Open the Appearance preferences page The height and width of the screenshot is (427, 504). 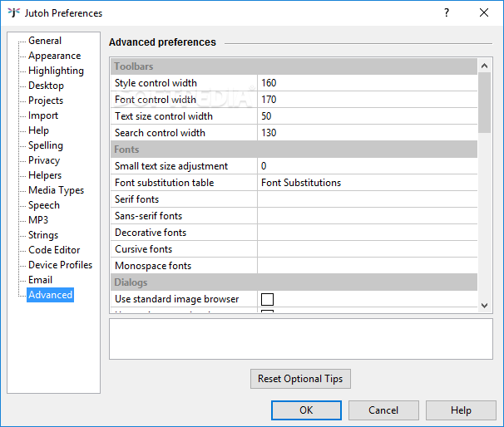pos(54,56)
